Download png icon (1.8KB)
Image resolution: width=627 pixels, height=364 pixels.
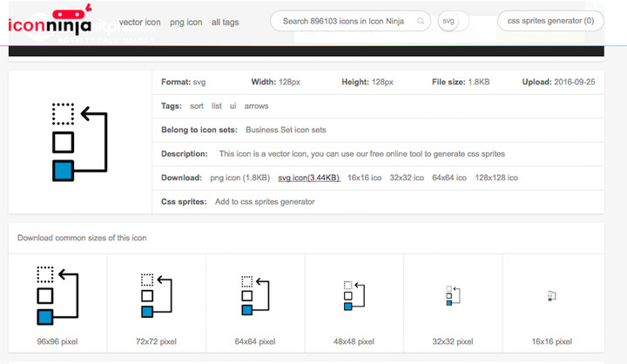(240, 178)
